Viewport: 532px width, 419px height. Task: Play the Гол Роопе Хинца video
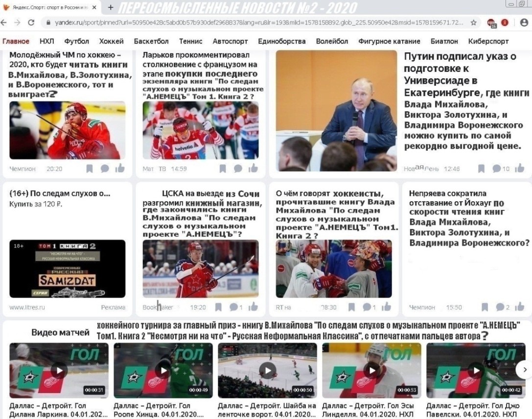163,371
